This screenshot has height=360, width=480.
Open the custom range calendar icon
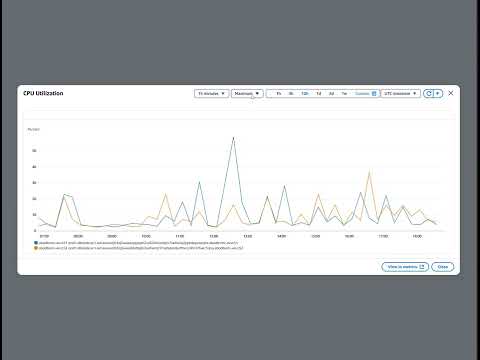(374, 94)
